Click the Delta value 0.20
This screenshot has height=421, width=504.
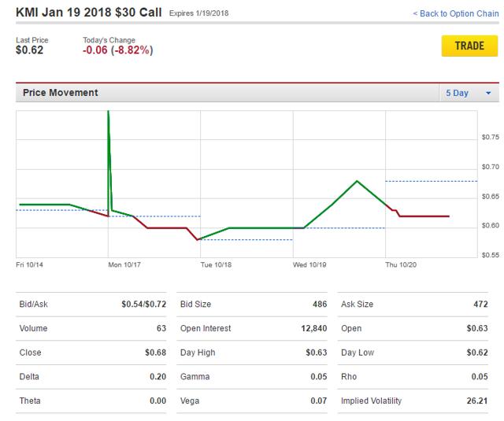(x=157, y=376)
